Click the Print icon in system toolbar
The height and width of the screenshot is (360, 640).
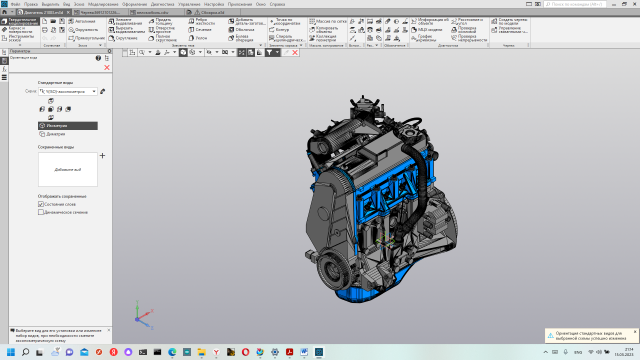[44, 30]
